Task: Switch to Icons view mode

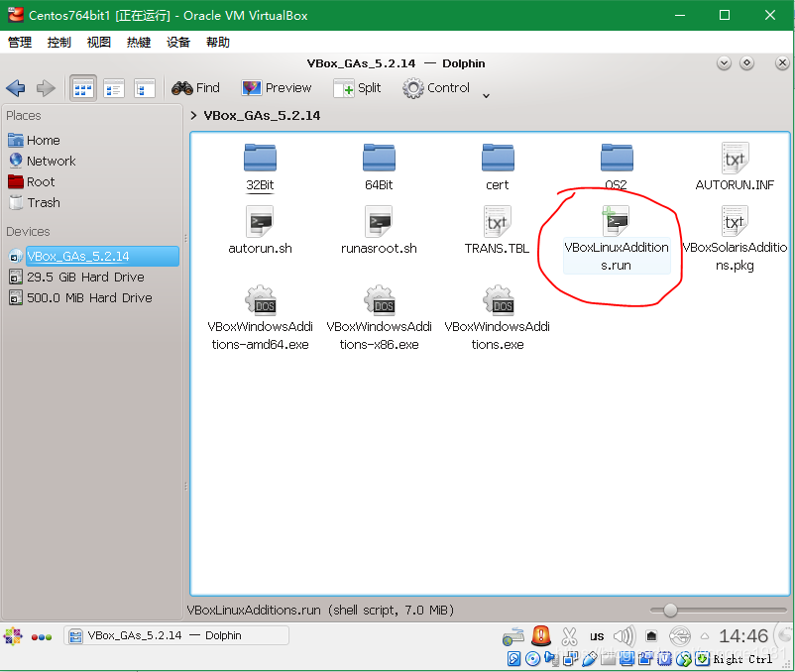Action: (83, 88)
